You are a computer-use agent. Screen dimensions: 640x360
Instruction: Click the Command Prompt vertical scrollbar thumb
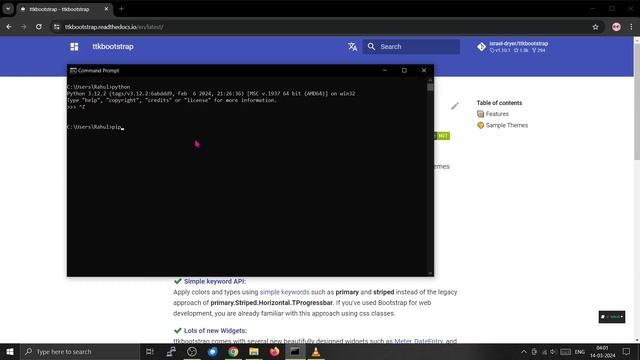(x=430, y=87)
